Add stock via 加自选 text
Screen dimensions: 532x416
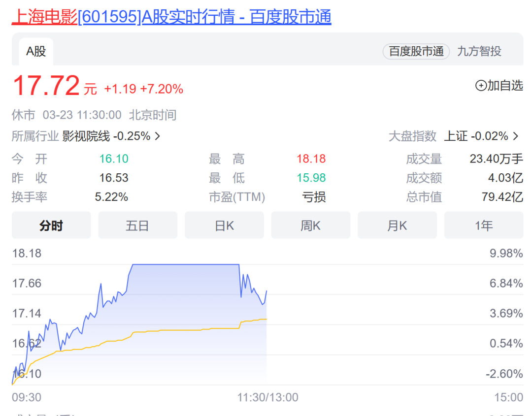point(505,86)
